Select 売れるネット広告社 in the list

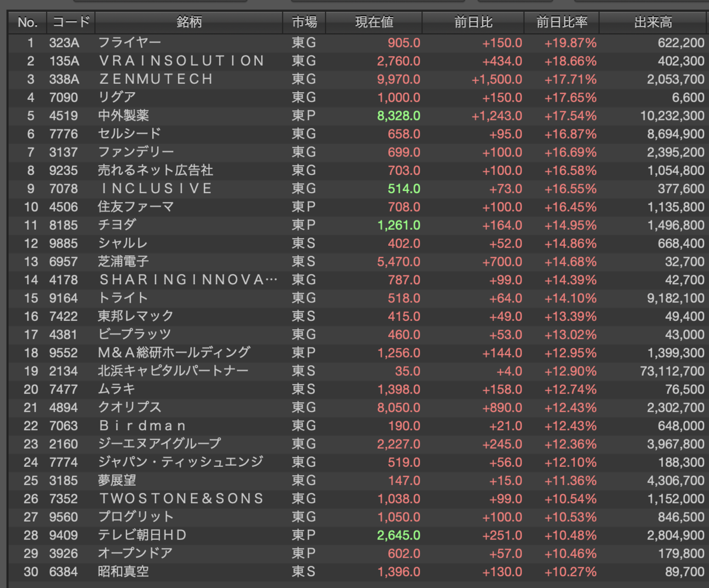(x=155, y=170)
